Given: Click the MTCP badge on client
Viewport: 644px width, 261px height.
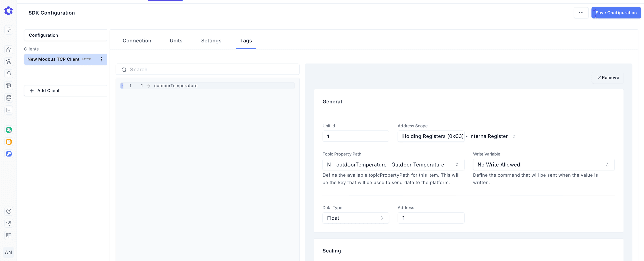Looking at the screenshot, I should click(87, 59).
